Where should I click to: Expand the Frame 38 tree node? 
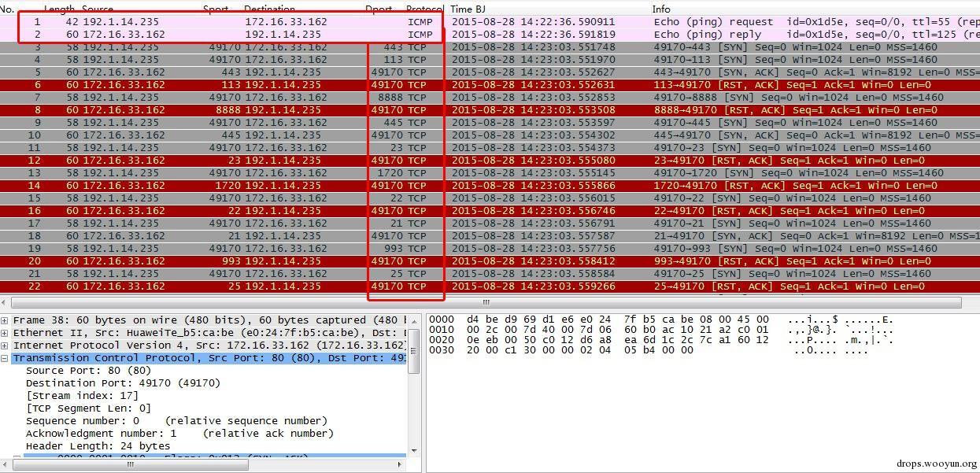[5, 320]
